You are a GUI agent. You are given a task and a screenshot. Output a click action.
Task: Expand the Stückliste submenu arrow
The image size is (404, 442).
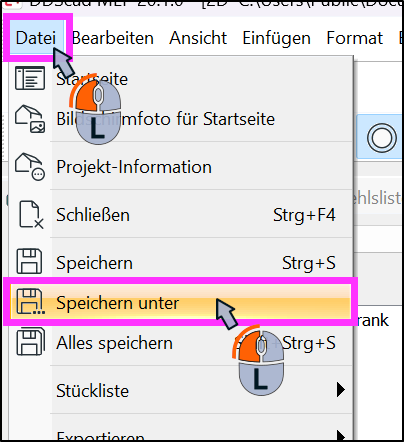[x=340, y=389]
